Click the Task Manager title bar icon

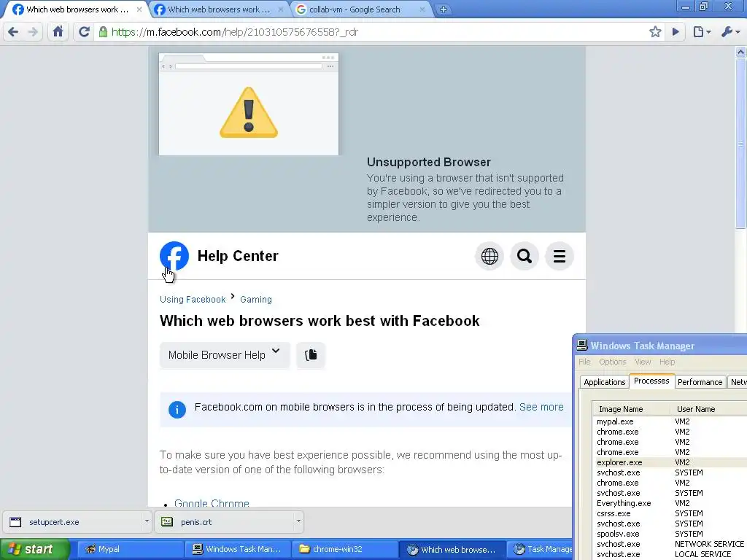(x=581, y=345)
